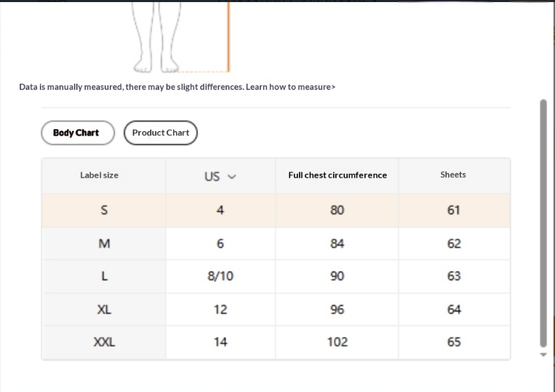Select the L label size cell
Screen dimensions: 555x392
(104, 276)
